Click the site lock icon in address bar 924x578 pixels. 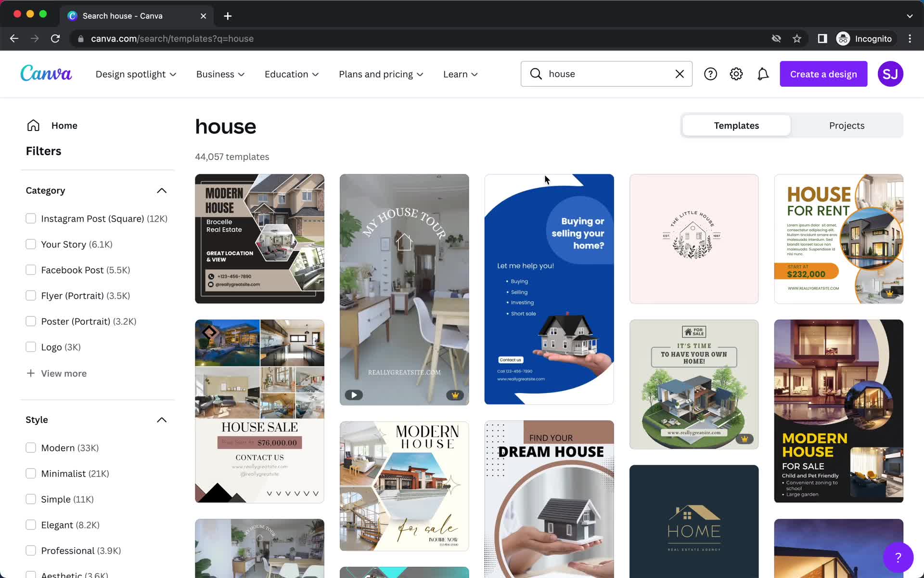coord(80,39)
